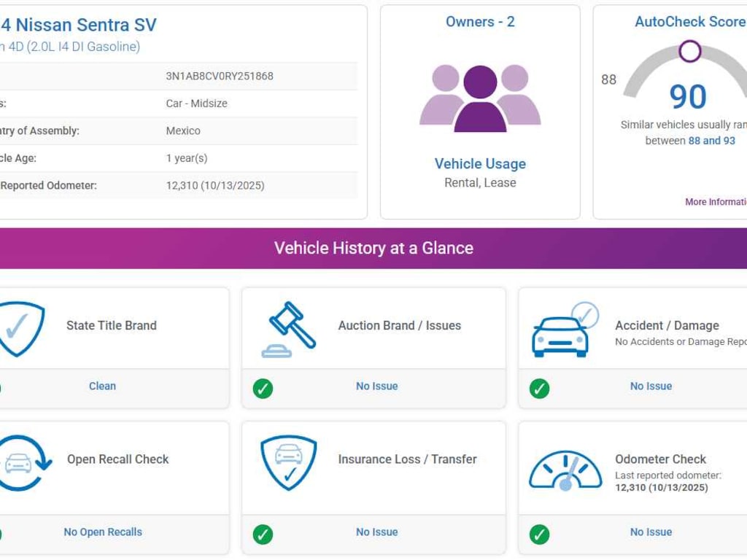
Task: Click green checkmark under Accident / Damage
Action: [x=539, y=389]
